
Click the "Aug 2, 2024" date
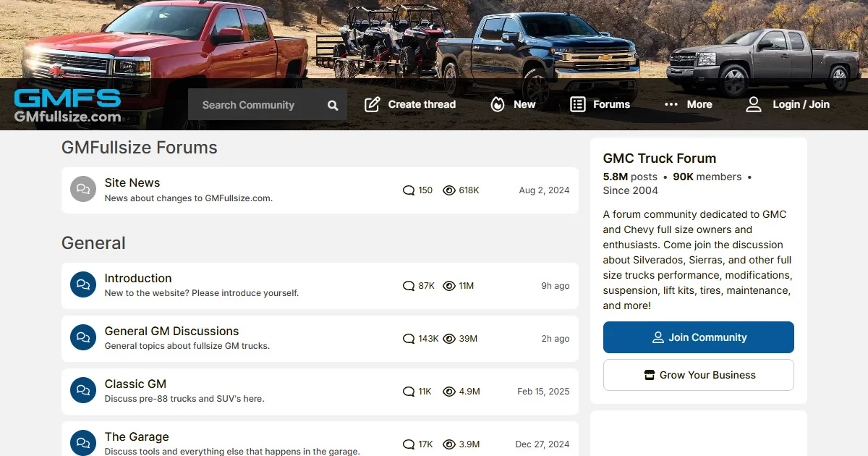544,190
